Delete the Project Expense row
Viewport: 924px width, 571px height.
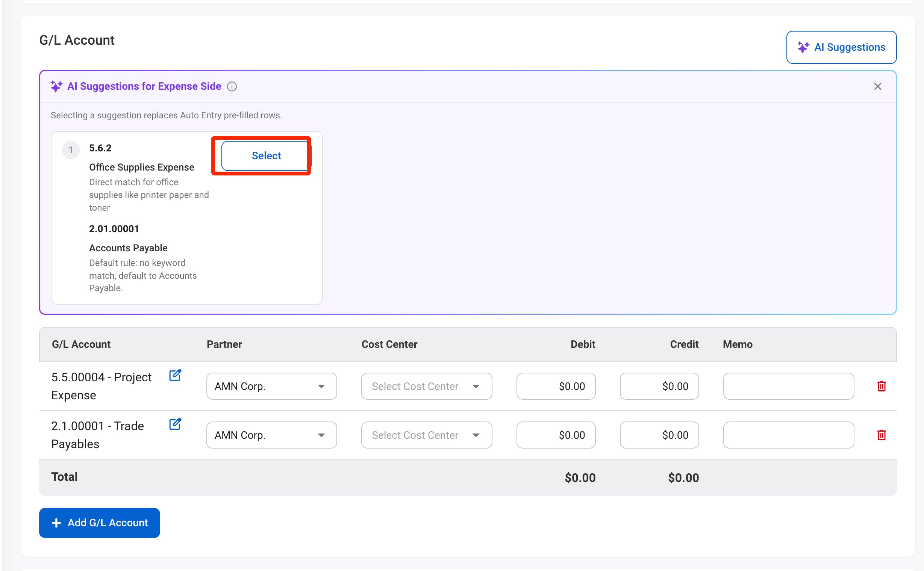tap(881, 386)
